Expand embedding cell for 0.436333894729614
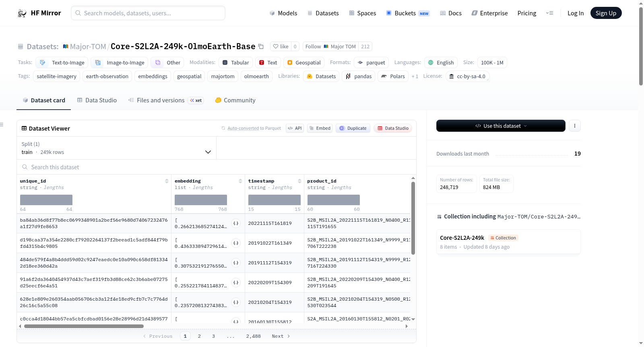644x347 pixels. (x=236, y=243)
